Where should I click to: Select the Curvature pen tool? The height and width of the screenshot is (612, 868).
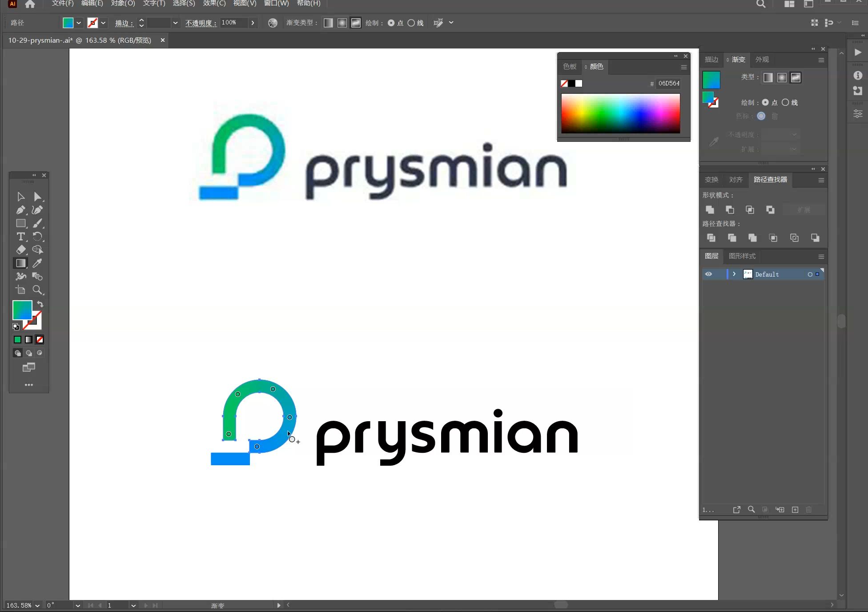pyautogui.click(x=38, y=210)
